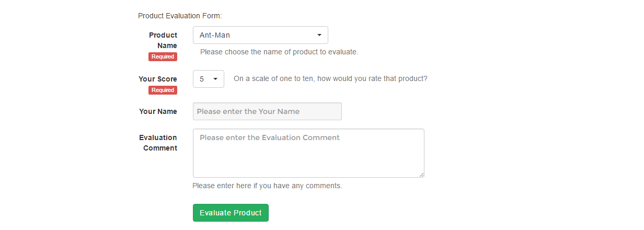
Task: Click the Product Name field label
Action: click(x=163, y=40)
